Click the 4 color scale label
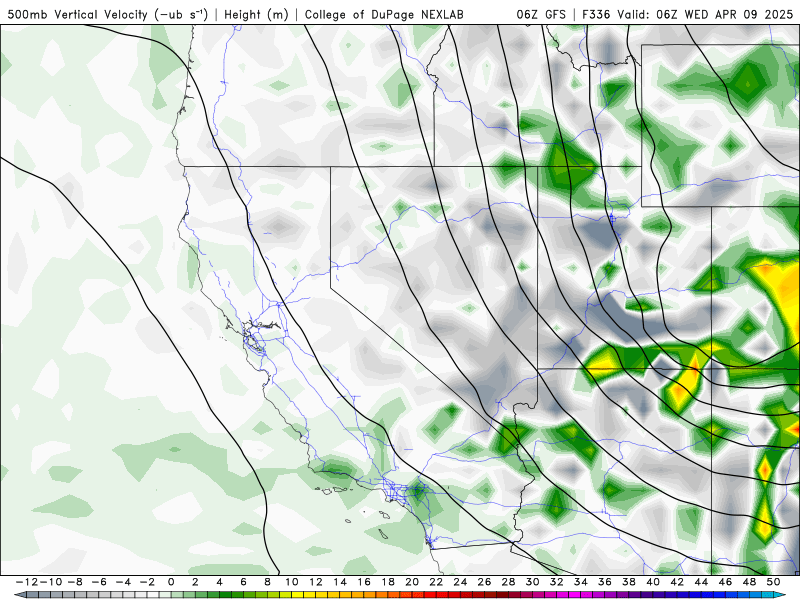The width and height of the screenshot is (800, 600). pos(219,582)
